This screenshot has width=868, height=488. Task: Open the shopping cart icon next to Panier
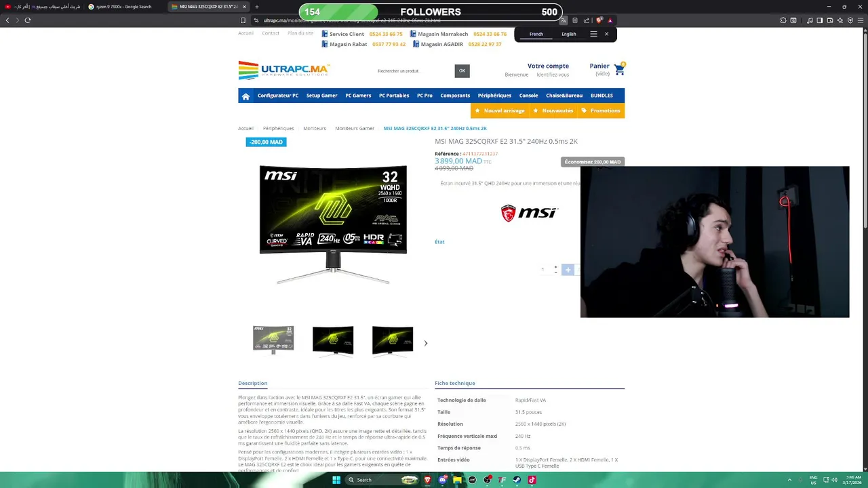(619, 69)
